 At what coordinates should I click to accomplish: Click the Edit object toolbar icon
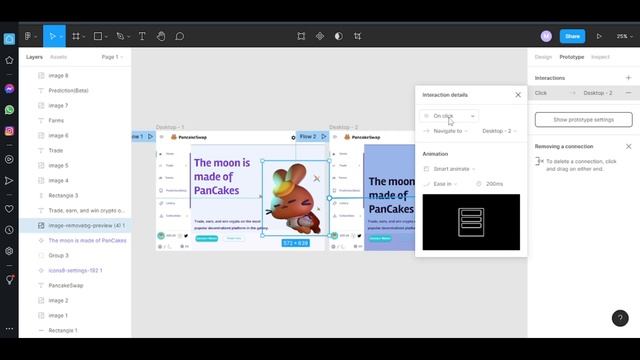click(x=301, y=36)
